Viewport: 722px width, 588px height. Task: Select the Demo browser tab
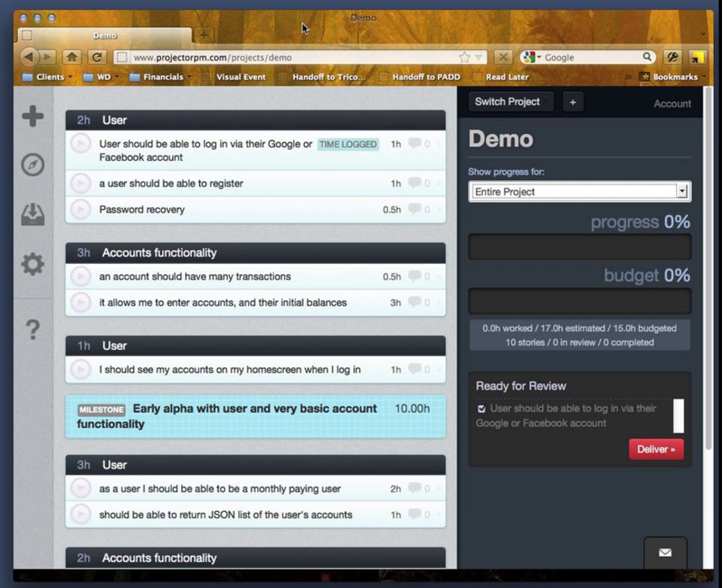pos(105,35)
